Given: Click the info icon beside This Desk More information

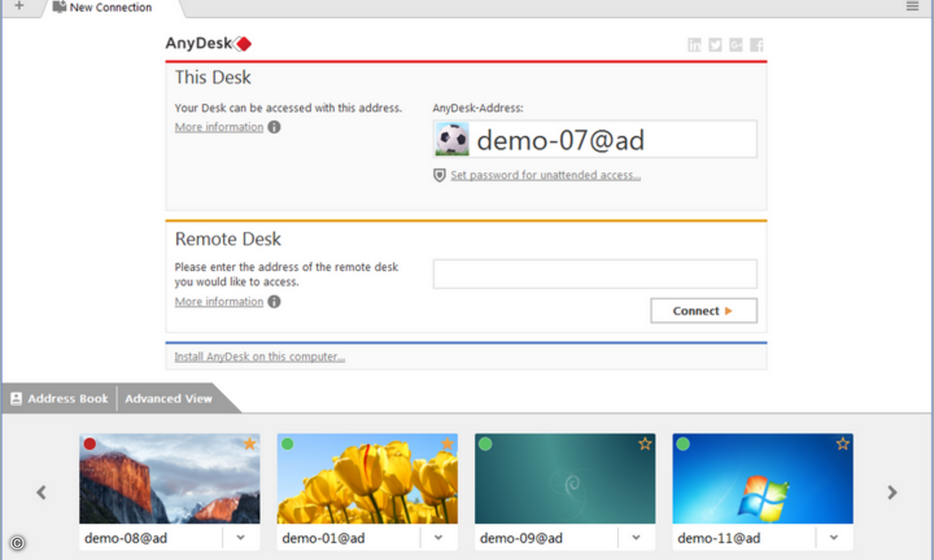Looking at the screenshot, I should (274, 127).
